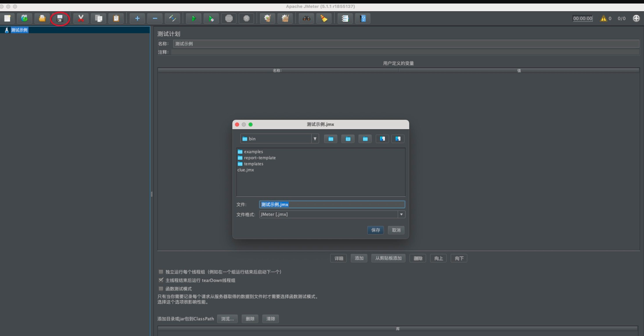
Task: Click the 取消 button in dialog
Action: point(396,230)
